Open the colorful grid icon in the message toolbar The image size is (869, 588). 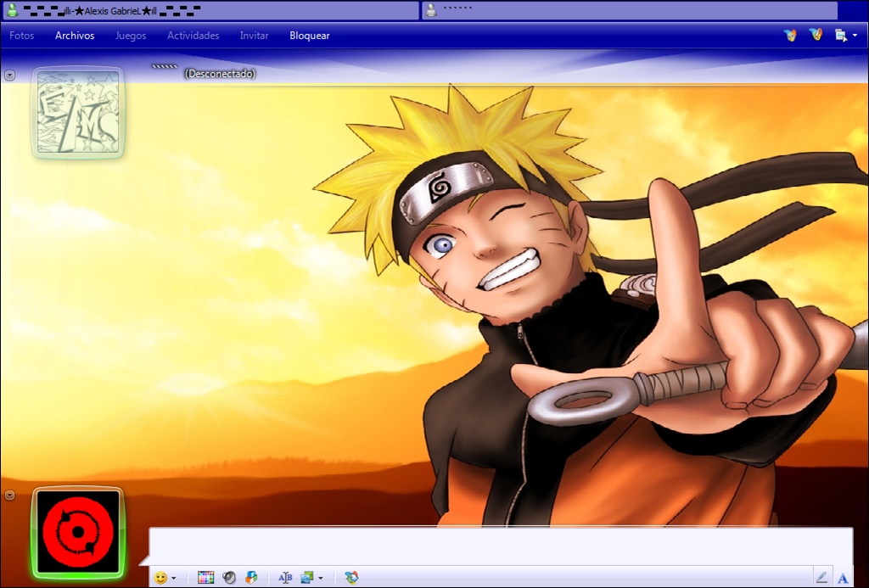point(205,578)
